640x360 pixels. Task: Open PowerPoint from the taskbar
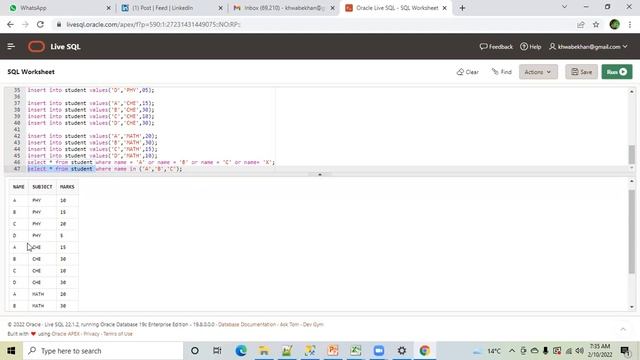tap(333, 351)
